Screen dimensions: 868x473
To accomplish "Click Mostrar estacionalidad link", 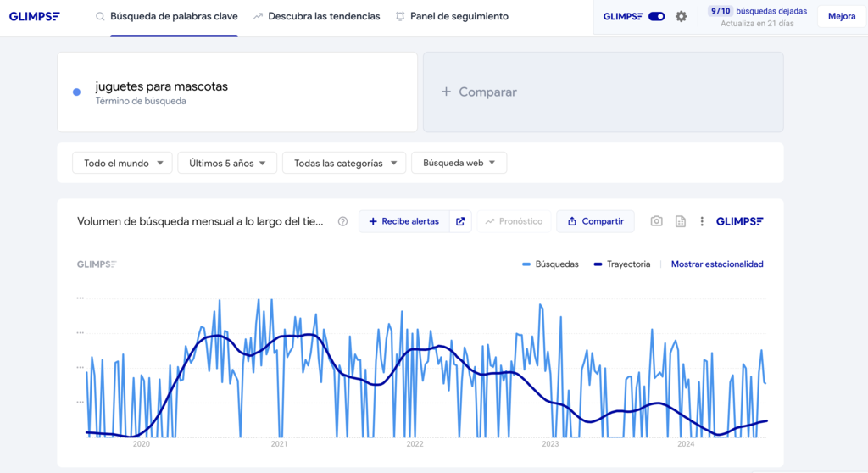I will pyautogui.click(x=717, y=264).
